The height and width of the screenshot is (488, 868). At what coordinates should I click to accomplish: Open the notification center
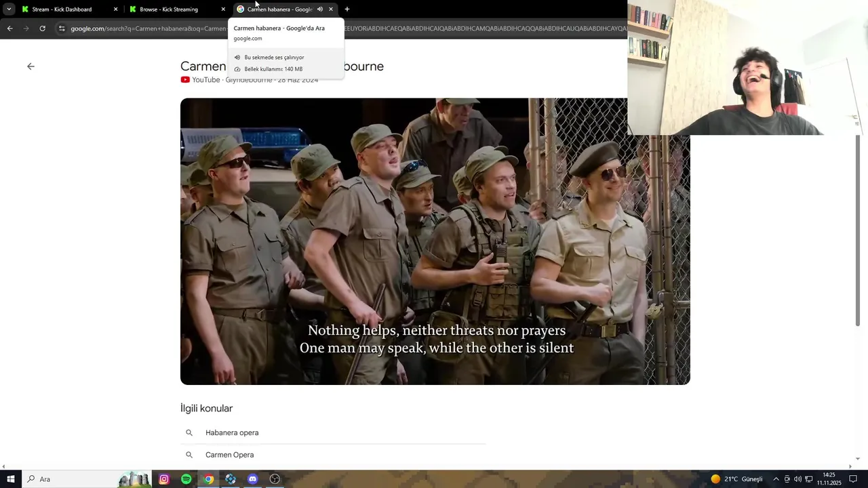[853, 479]
